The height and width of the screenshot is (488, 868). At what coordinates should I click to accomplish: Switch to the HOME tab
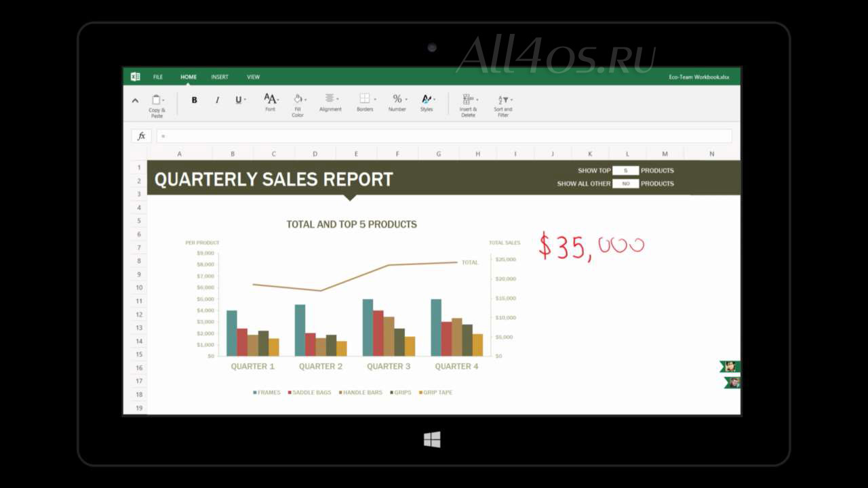click(189, 77)
